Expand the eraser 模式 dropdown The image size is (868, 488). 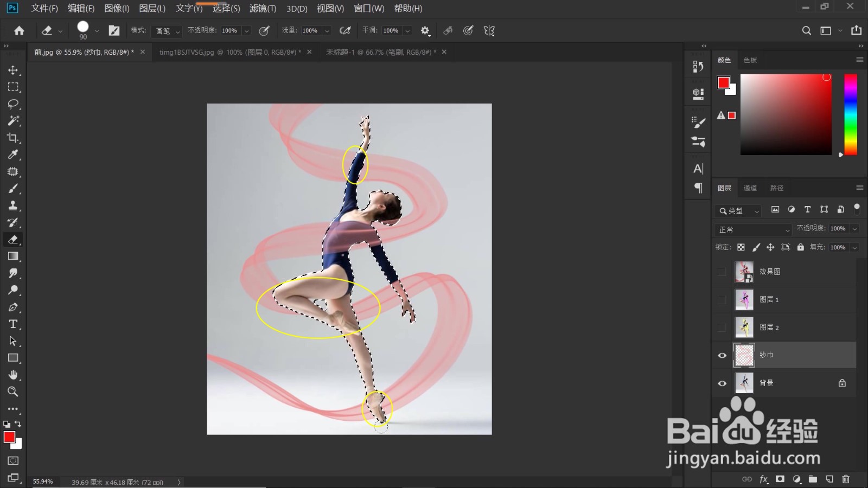point(166,31)
